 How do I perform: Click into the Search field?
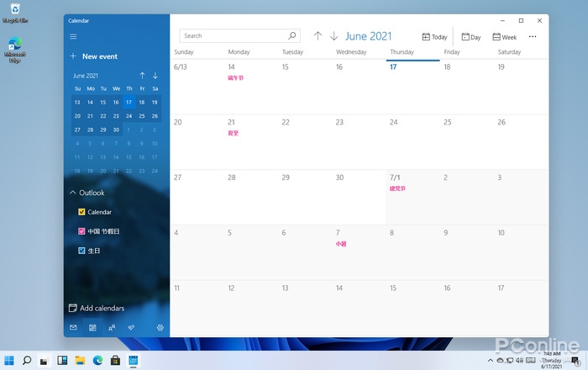click(x=239, y=35)
